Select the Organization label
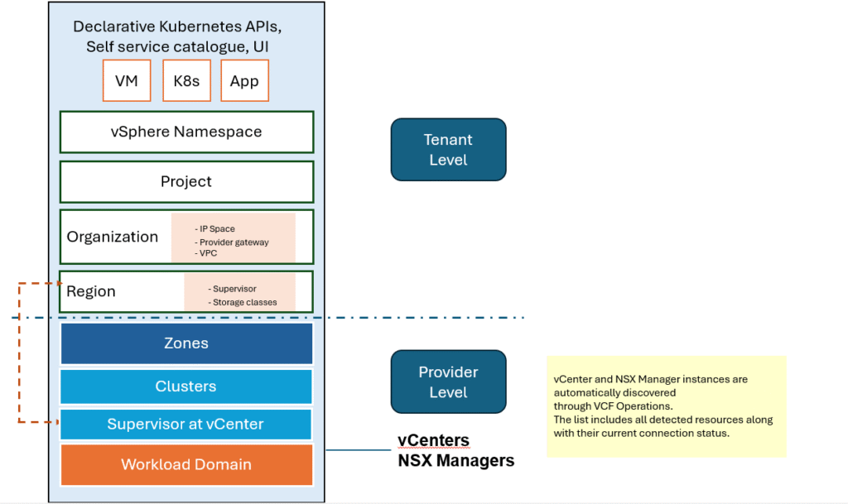 [113, 237]
